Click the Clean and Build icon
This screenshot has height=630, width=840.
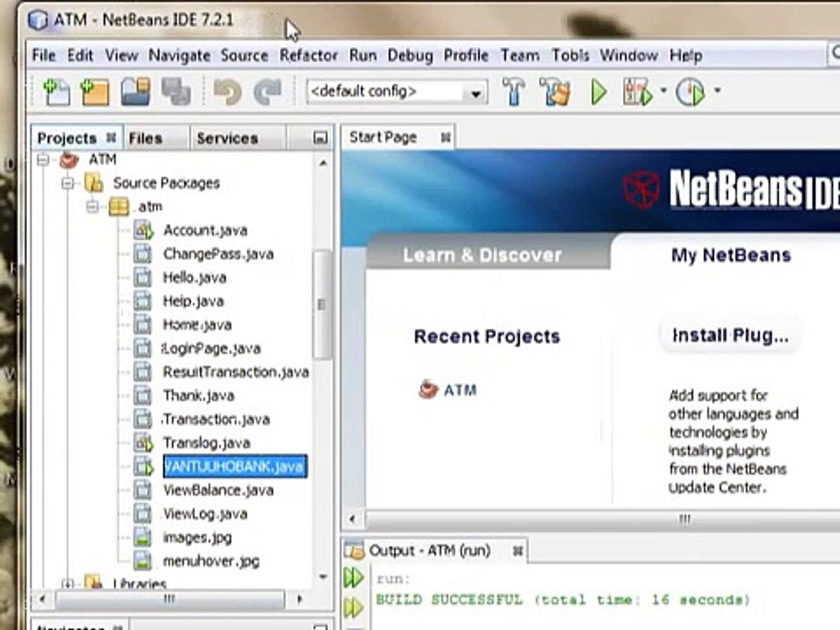pos(555,92)
